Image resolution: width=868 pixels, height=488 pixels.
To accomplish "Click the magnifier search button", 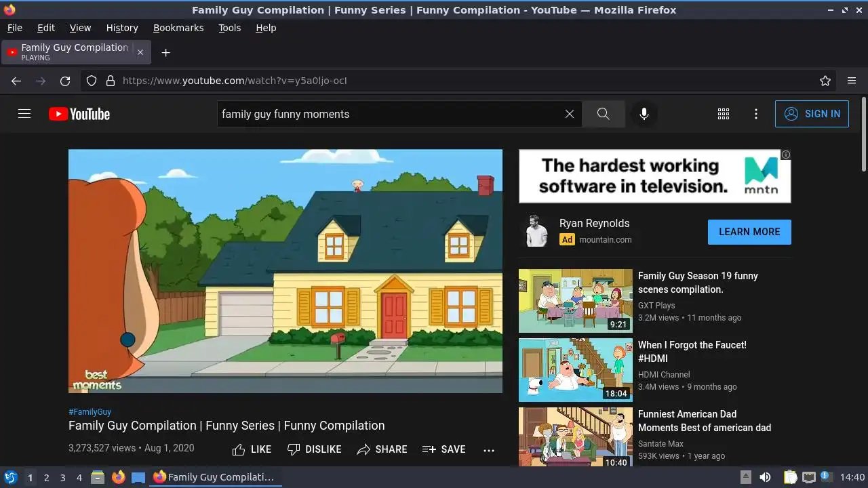I will pyautogui.click(x=604, y=114).
